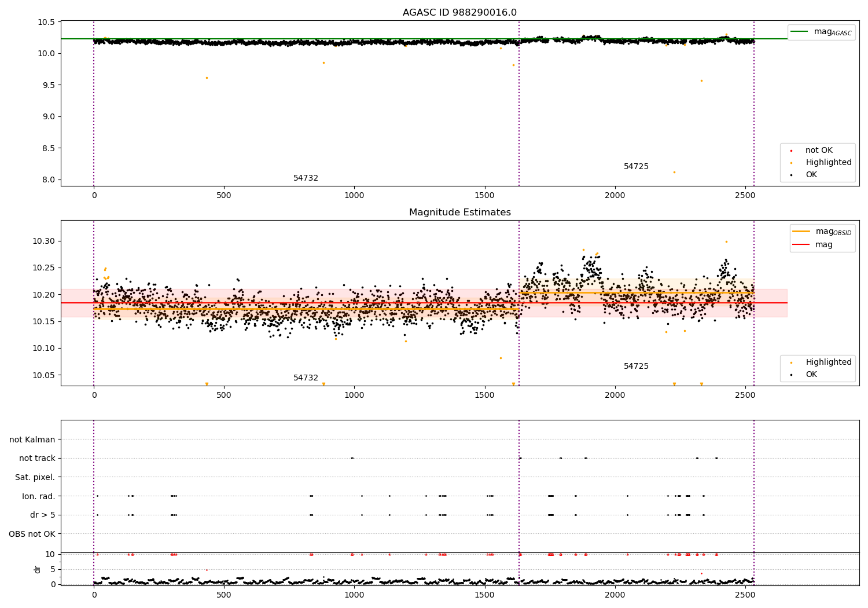868x608 pixels.
Task: Click 'Highlighted' in the top plot legend
Action: pos(829,163)
